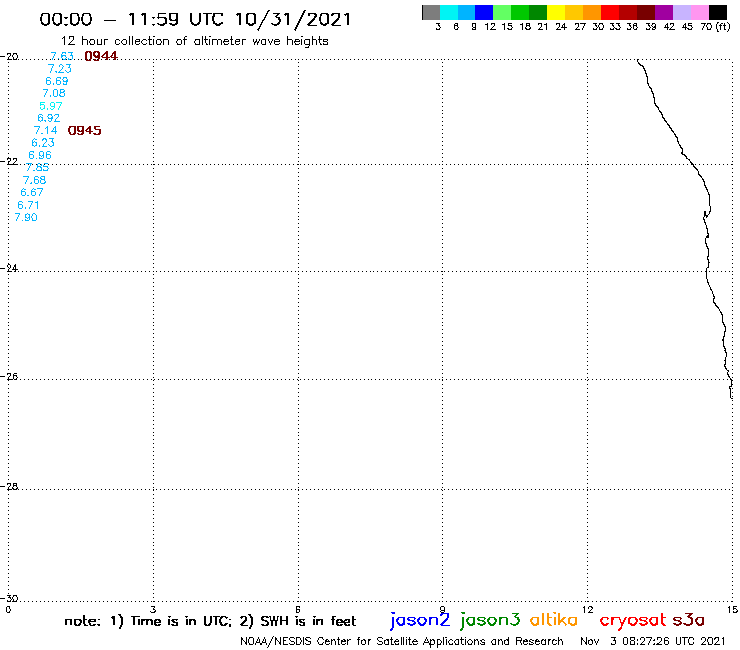Click the date range title 10/31/2021
Viewport: 740px width, 650px height.
tap(195, 19)
